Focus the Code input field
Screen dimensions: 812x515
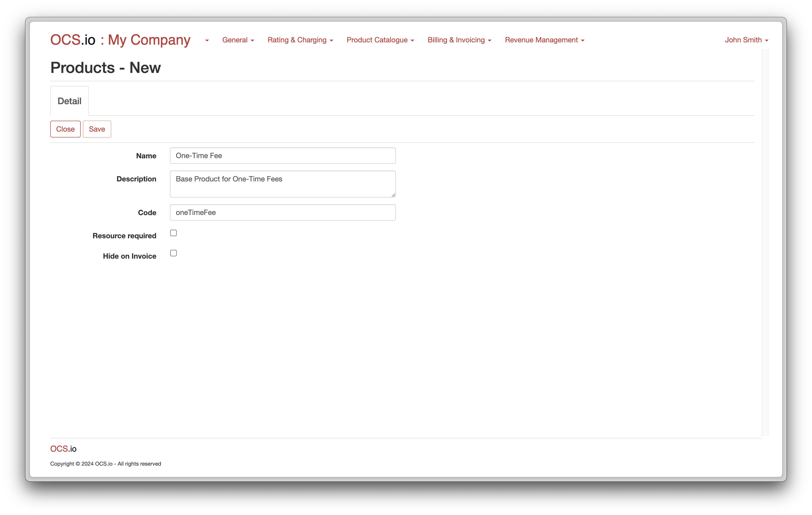pos(283,213)
